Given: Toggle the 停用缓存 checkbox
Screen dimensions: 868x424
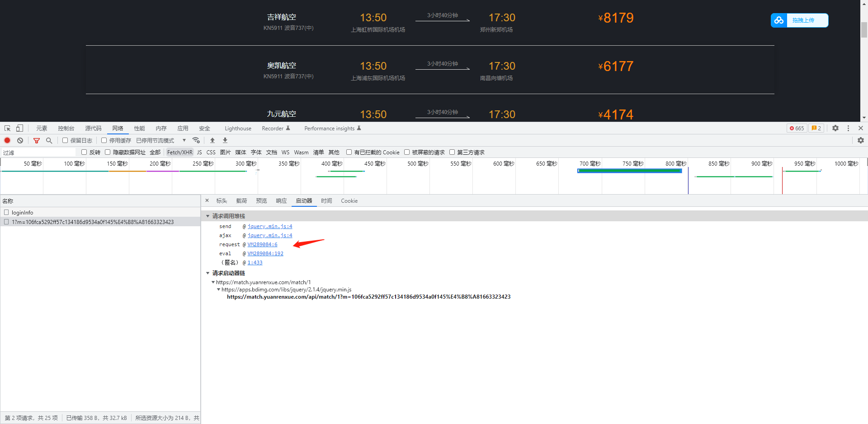Looking at the screenshot, I should coord(104,140).
